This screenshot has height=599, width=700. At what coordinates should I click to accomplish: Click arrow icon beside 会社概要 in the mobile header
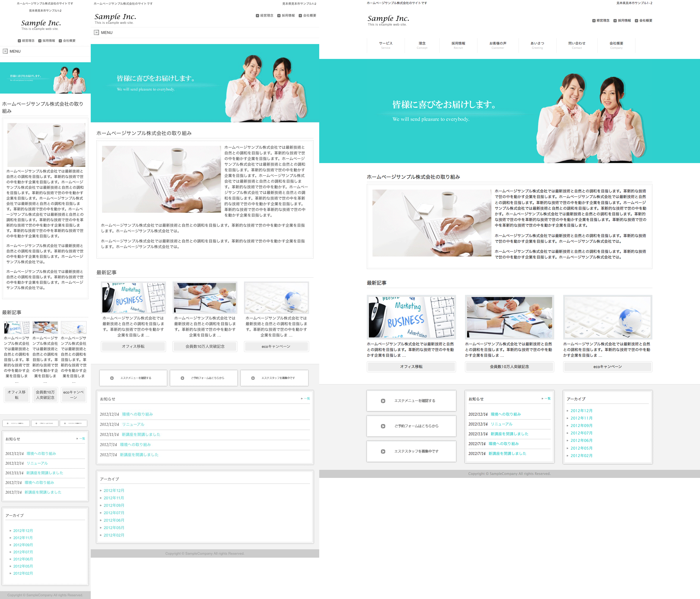click(x=60, y=41)
